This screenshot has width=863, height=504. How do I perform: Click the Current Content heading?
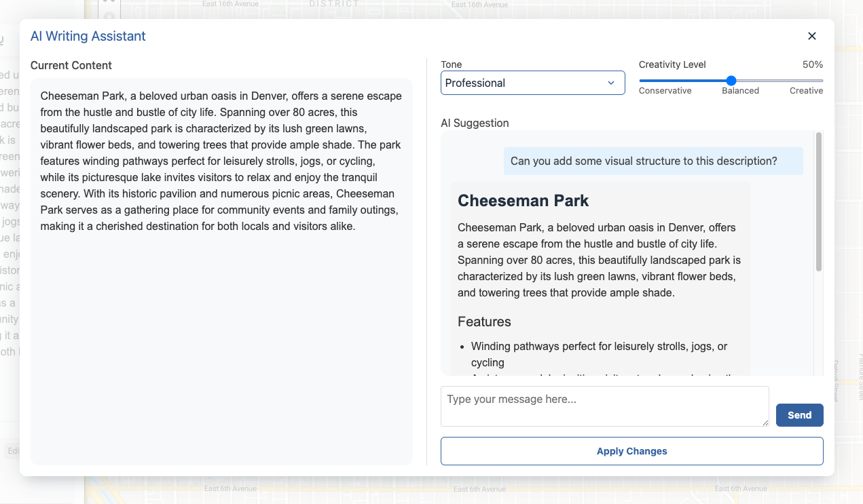[71, 66]
